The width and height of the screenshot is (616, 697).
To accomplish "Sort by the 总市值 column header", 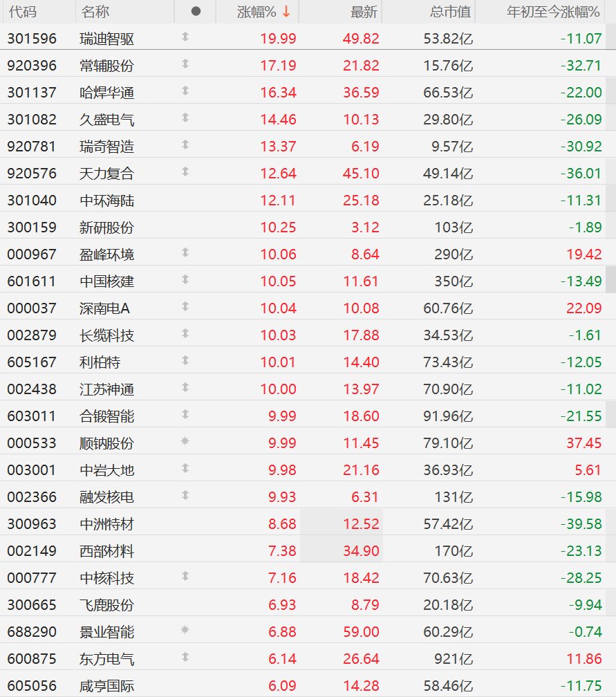I will coord(450,12).
